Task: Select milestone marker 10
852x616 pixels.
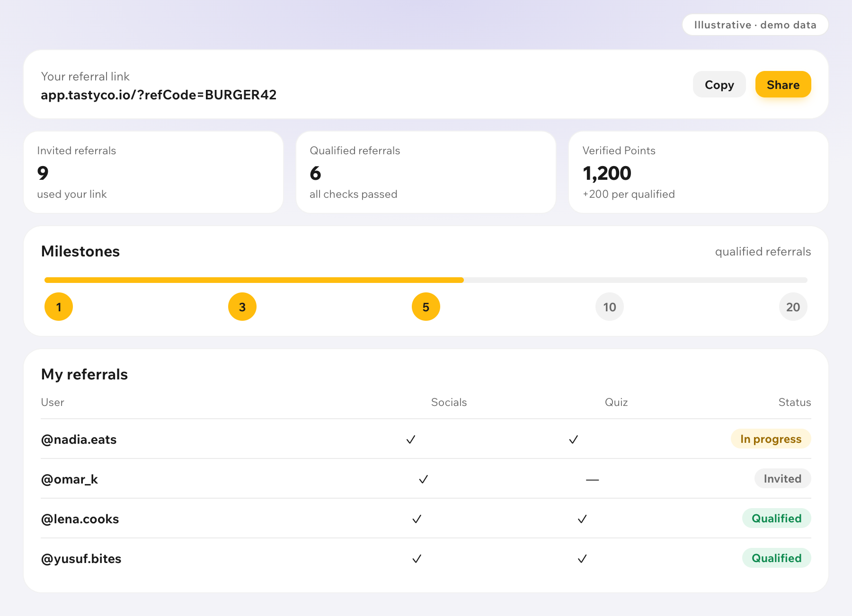Action: (610, 307)
